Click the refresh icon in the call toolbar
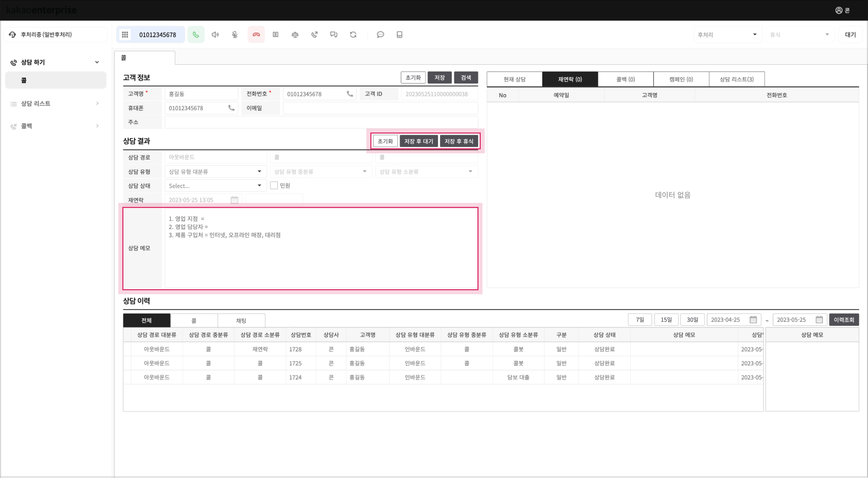 (x=353, y=34)
